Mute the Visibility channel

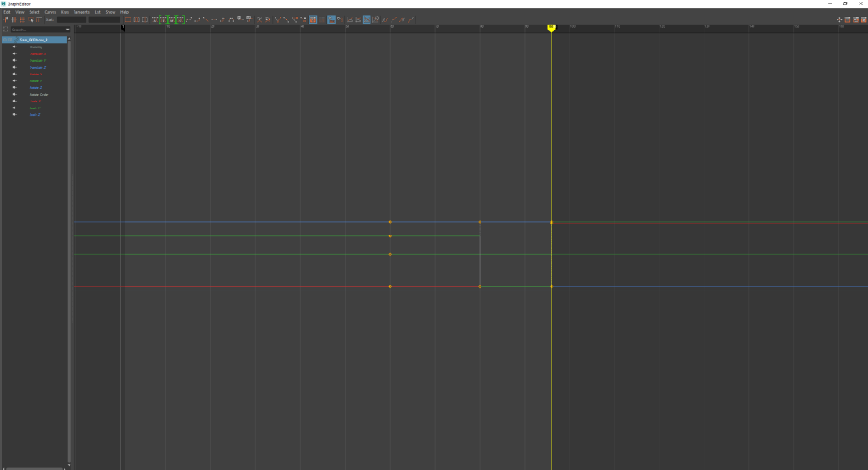tap(14, 47)
